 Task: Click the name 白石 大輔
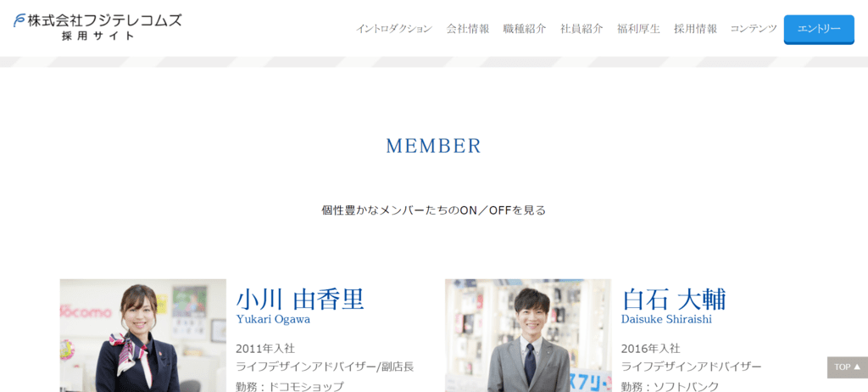pyautogui.click(x=674, y=299)
